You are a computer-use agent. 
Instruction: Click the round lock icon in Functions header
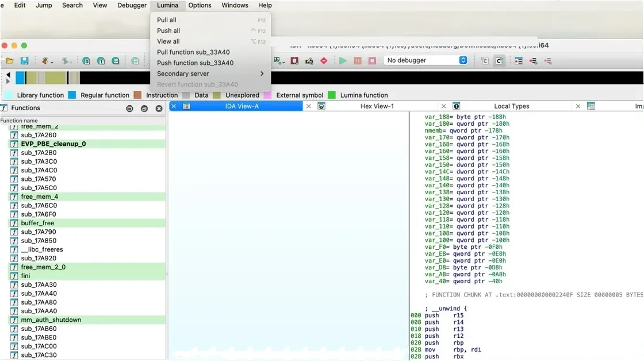[129, 109]
